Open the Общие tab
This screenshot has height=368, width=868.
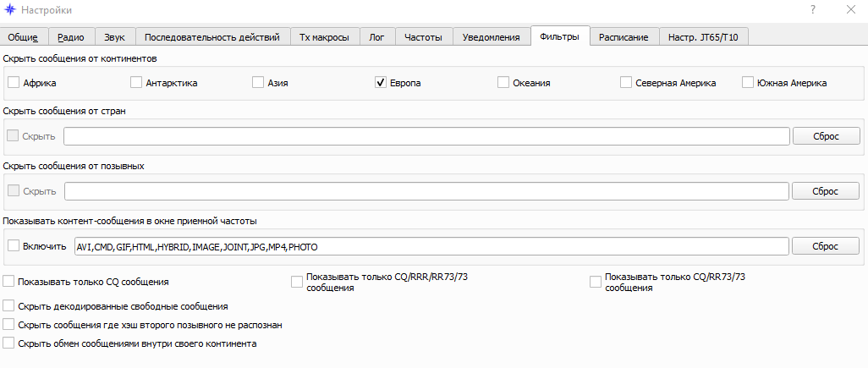(x=24, y=37)
